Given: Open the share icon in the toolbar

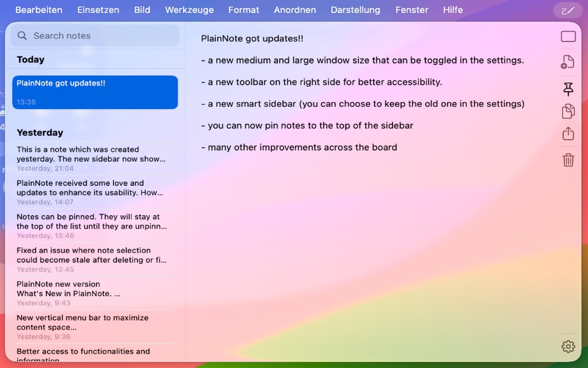Looking at the screenshot, I should tap(568, 133).
